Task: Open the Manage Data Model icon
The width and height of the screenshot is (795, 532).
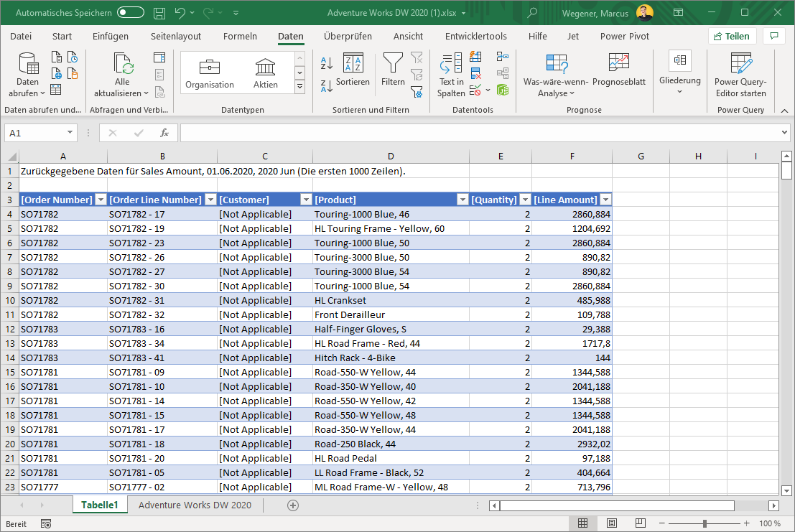Action: [x=503, y=90]
